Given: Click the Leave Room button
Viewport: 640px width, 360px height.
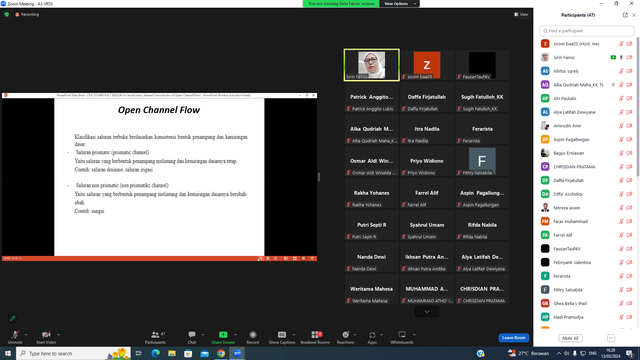Looking at the screenshot, I should (513, 338).
